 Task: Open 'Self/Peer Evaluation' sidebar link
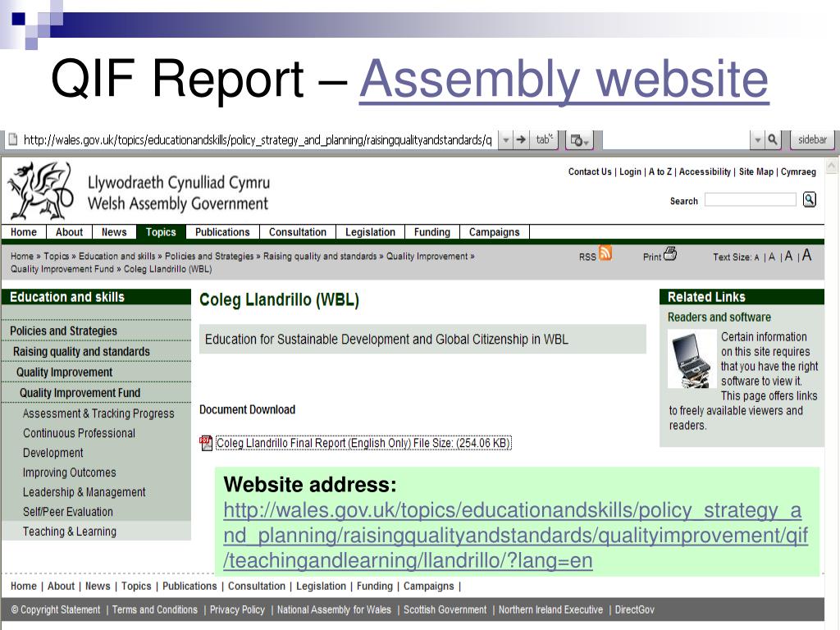click(x=67, y=512)
